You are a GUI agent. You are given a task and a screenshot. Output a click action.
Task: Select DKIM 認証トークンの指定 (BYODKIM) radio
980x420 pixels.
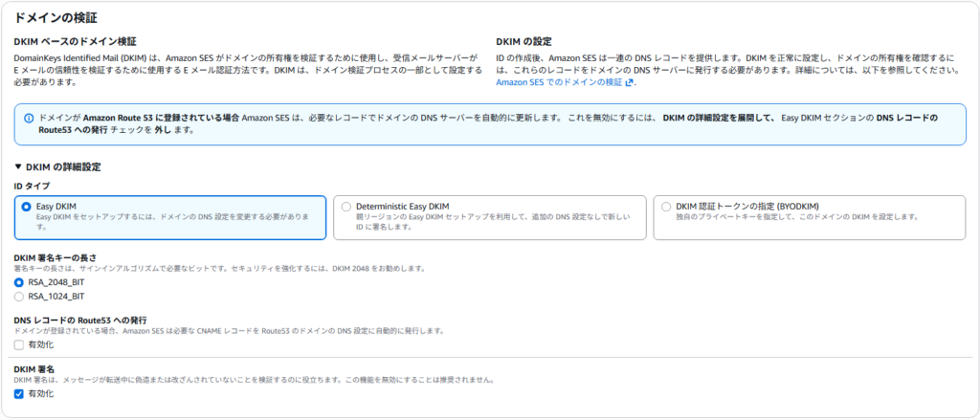click(666, 206)
